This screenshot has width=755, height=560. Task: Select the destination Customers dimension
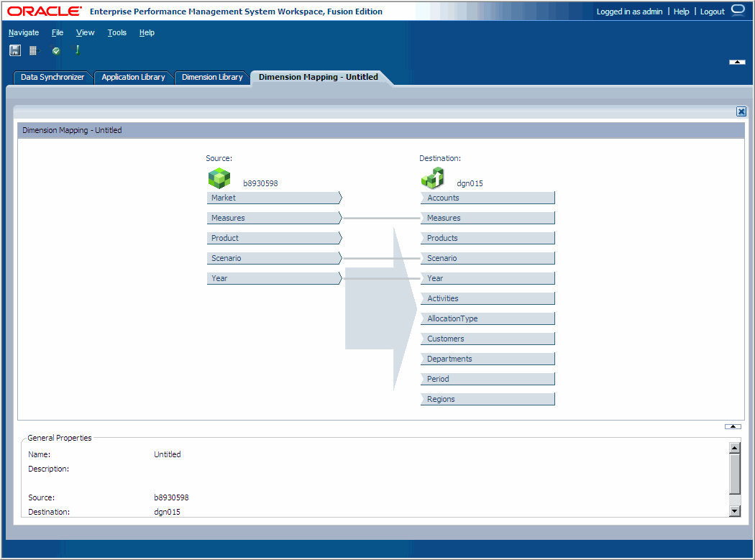coord(488,339)
